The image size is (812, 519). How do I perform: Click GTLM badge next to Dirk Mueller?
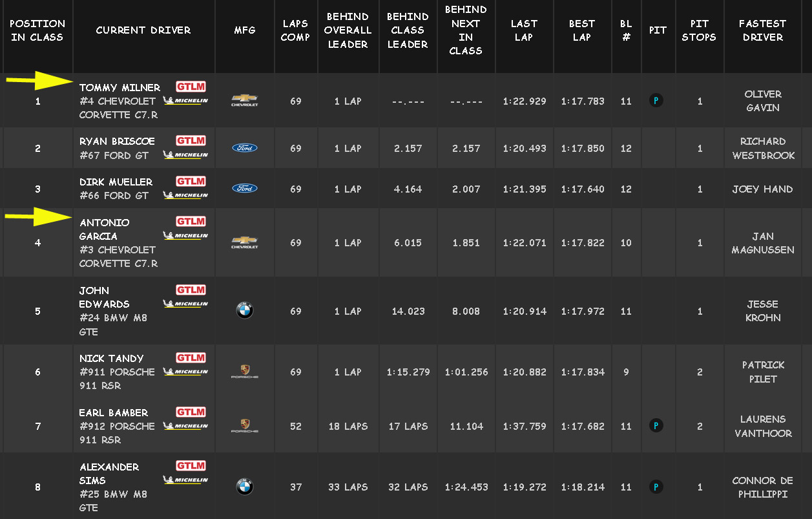pyautogui.click(x=191, y=182)
